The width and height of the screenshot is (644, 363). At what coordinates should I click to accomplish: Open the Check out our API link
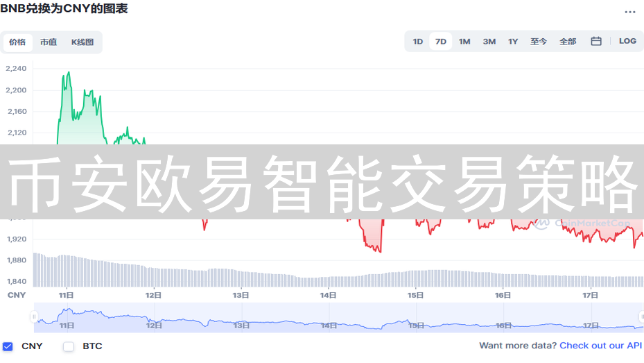600,346
